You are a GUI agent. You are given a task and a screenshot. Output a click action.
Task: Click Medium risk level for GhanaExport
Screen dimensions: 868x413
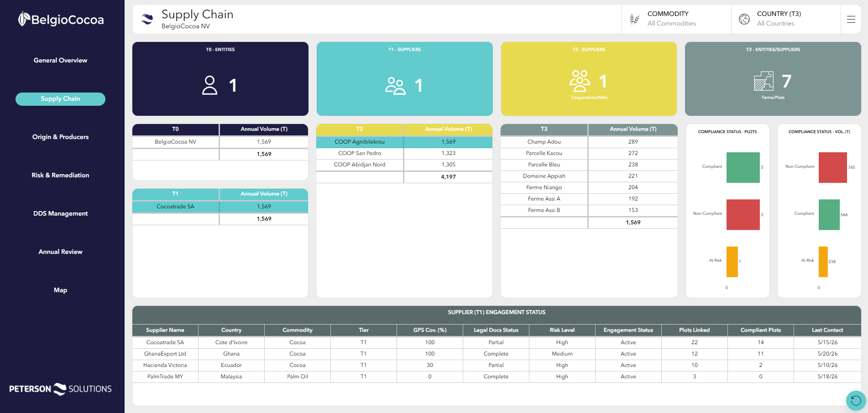point(562,354)
